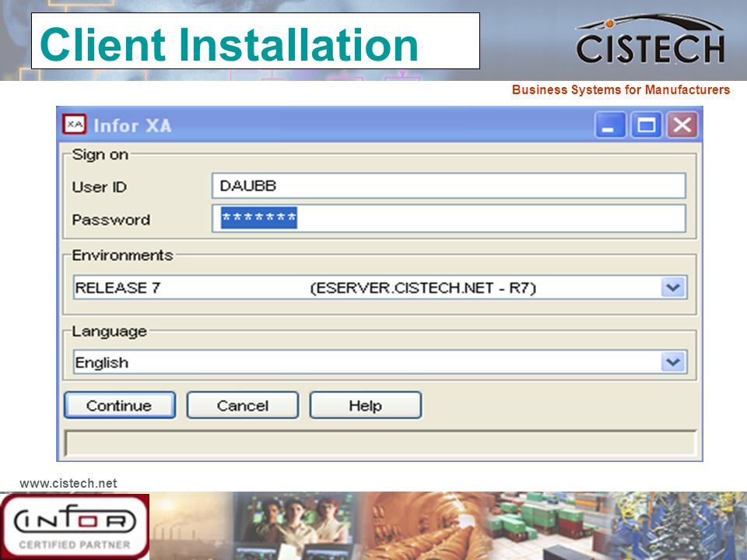This screenshot has height=560, width=747.
Task: Click the 'User ID' label
Action: tap(99, 187)
